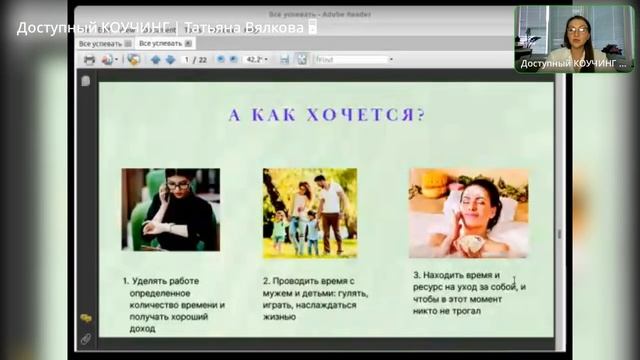Click the zoom in button
Screen dimensions: 640x360
point(233,60)
